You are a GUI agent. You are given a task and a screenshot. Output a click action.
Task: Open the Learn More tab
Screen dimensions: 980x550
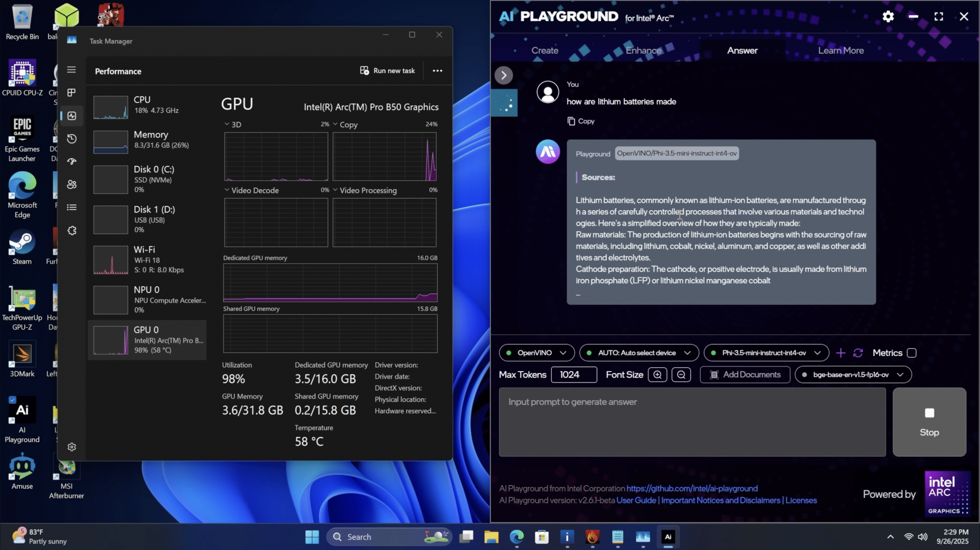click(841, 50)
